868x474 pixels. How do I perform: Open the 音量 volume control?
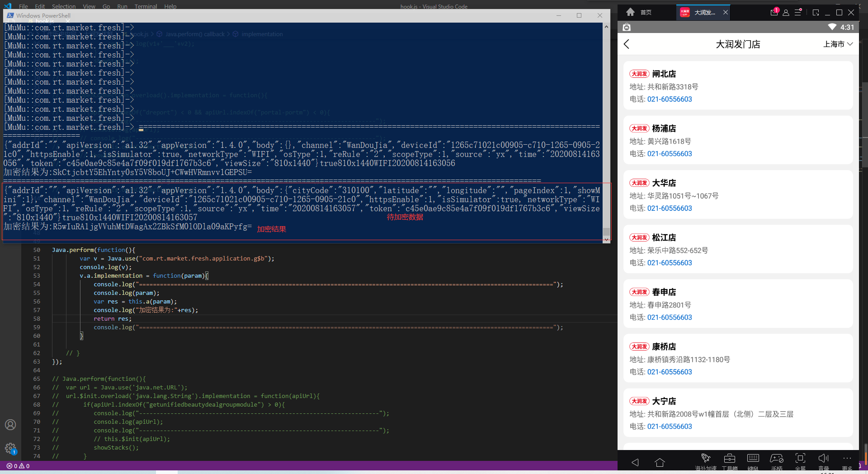tap(824, 462)
